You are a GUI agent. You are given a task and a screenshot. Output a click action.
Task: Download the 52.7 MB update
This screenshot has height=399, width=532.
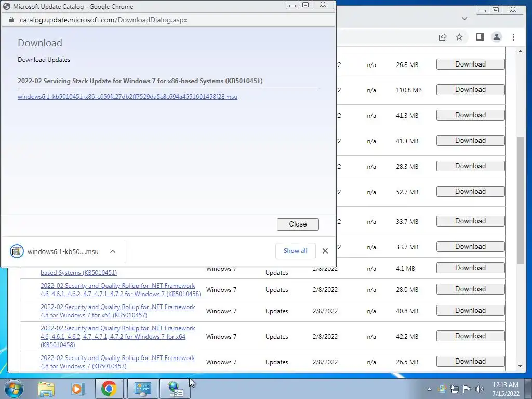(470, 191)
